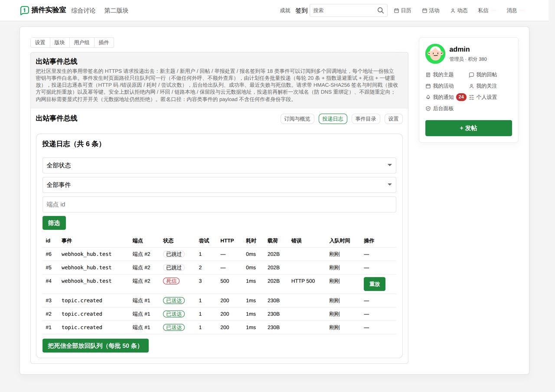Click 重放 for delivery #4
Screen dimensions: 555x392
tap(375, 284)
